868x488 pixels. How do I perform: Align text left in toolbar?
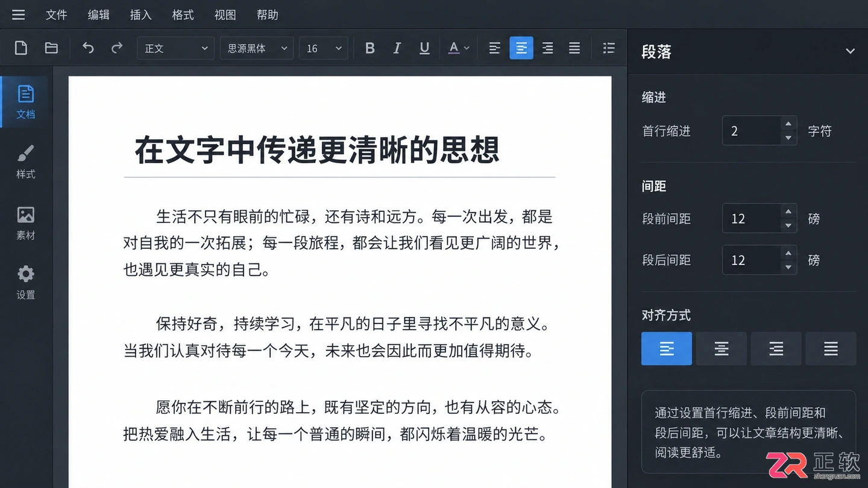[494, 48]
